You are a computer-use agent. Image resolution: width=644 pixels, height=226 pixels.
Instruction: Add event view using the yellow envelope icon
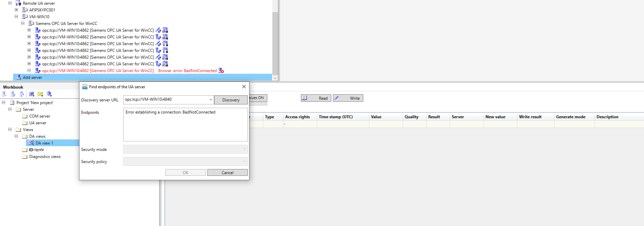pos(40,94)
